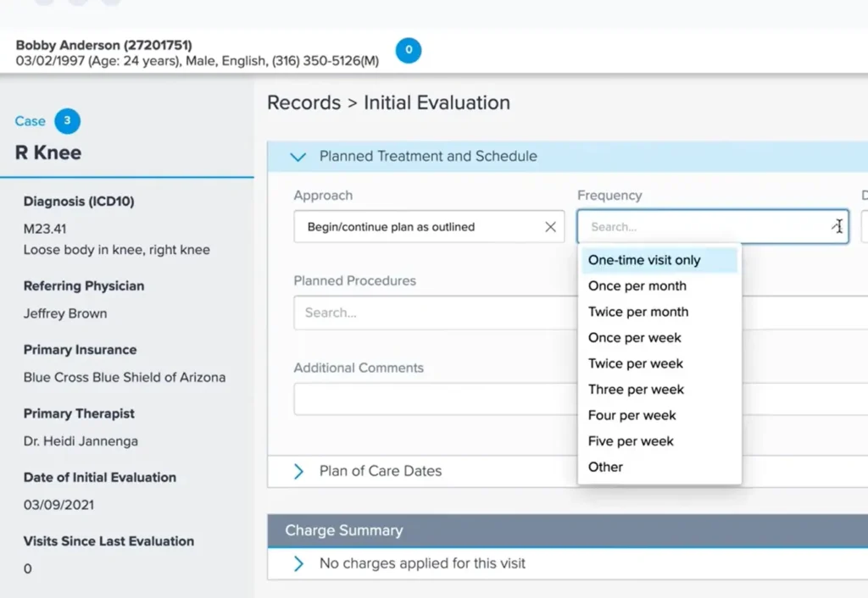This screenshot has height=598, width=868.
Task: Click Blue Cross Blue Shield of Arizona
Action: tap(125, 377)
